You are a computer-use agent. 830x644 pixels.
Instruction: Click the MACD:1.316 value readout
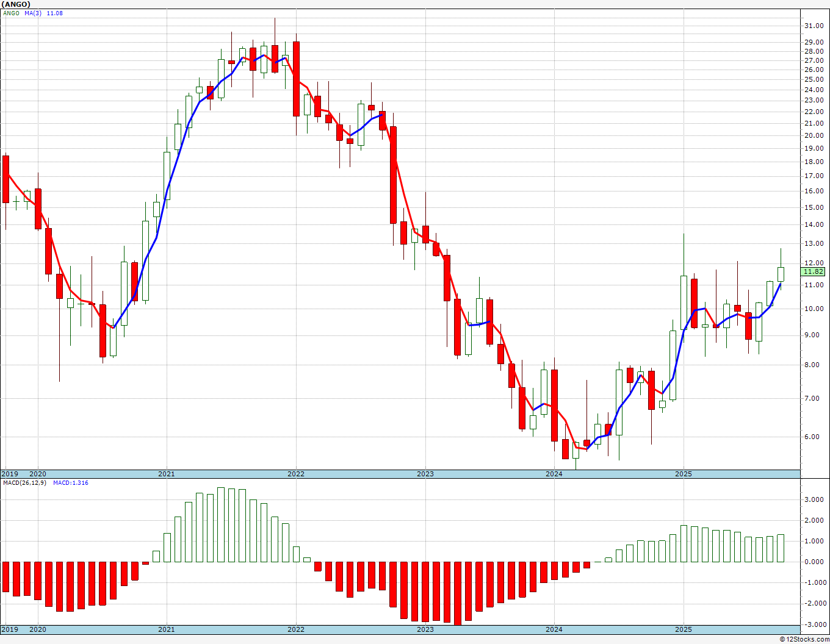pos(70,483)
